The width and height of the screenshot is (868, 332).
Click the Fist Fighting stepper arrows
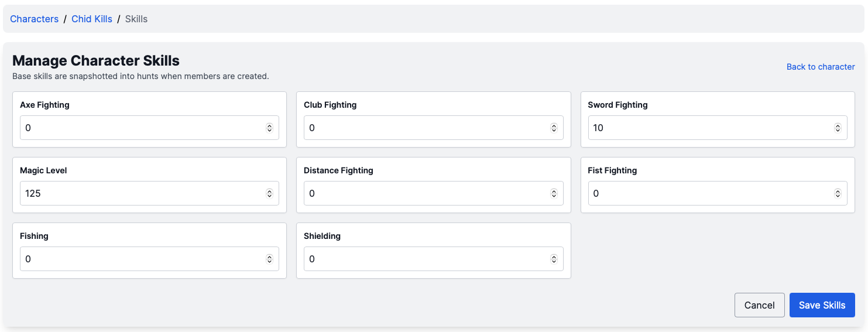click(x=837, y=193)
